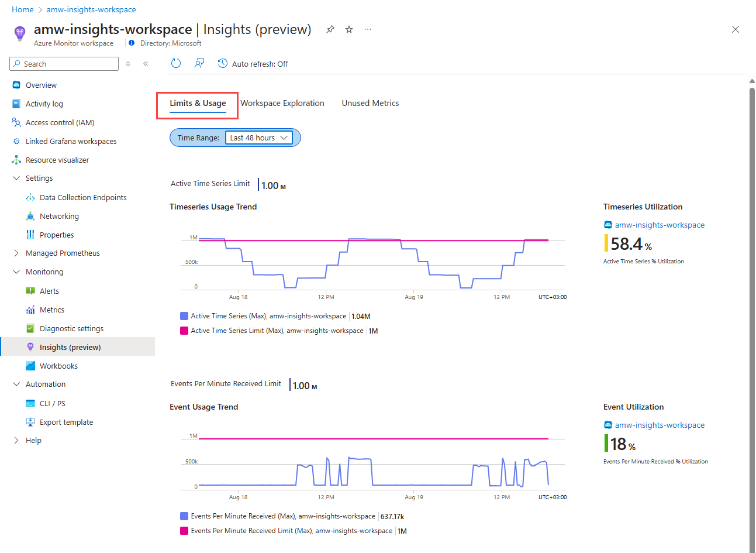Open Metrics from the Monitoring section
The height and width of the screenshot is (553, 756).
click(x=30, y=310)
